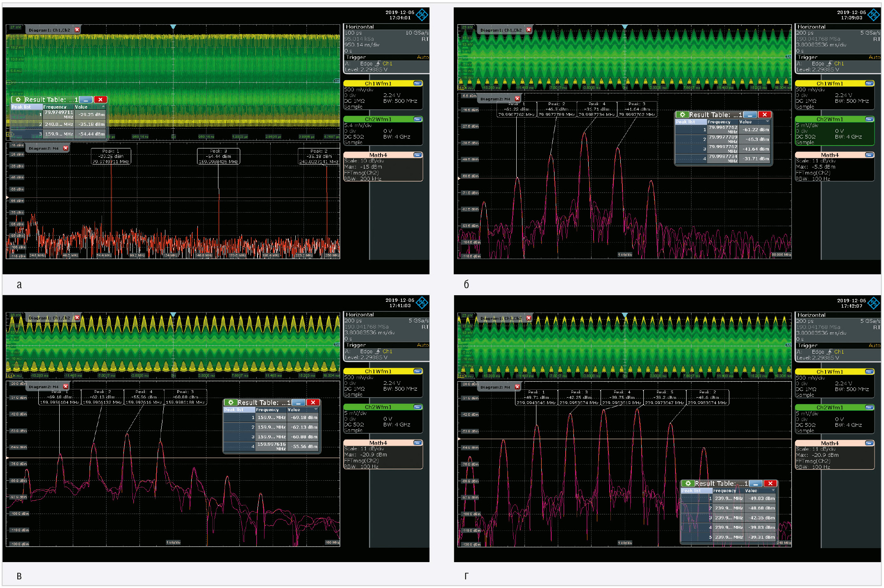Click the R&S logo in panel в (17:41:03)
Image resolution: width=884 pixels, height=588 pixels.
coord(422,303)
